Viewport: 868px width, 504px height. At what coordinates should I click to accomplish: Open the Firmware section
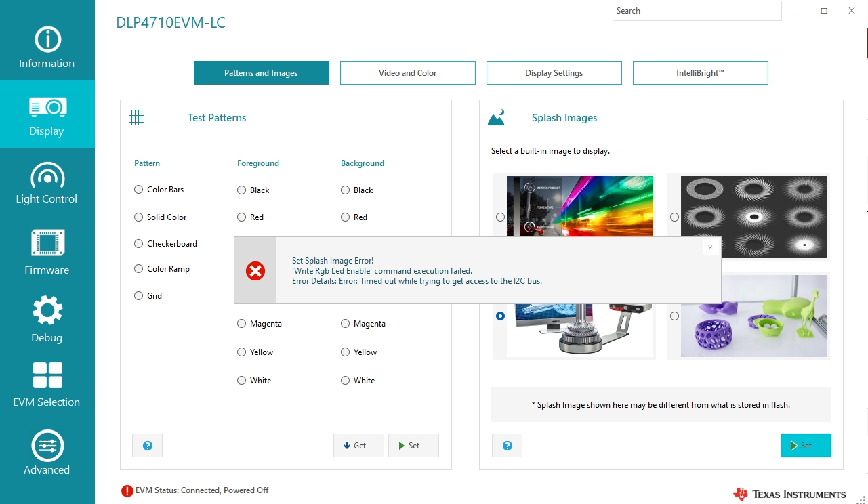(x=47, y=249)
